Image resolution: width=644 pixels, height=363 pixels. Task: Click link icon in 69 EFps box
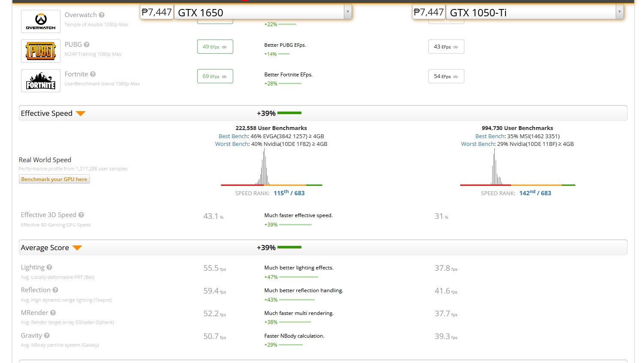224,77
